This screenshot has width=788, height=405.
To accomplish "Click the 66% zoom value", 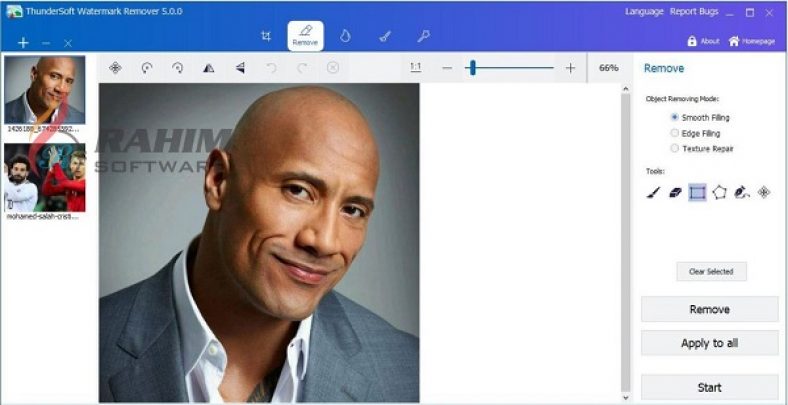I will coord(609,68).
